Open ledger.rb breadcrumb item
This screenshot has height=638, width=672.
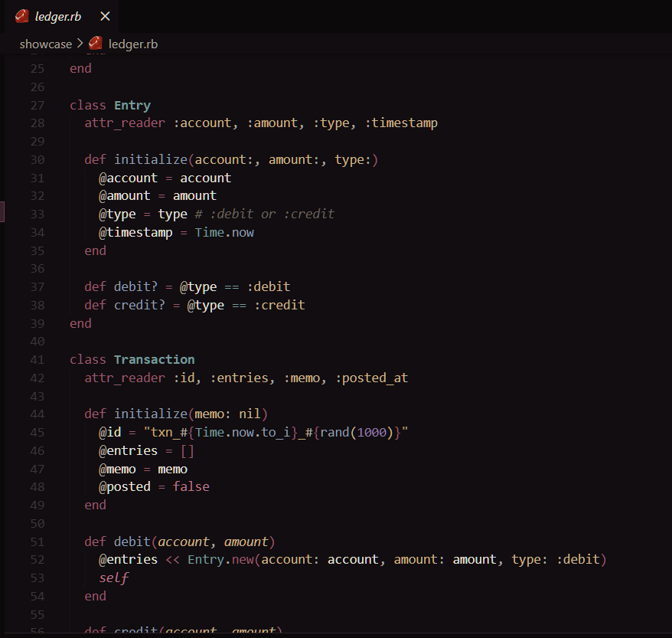133,44
